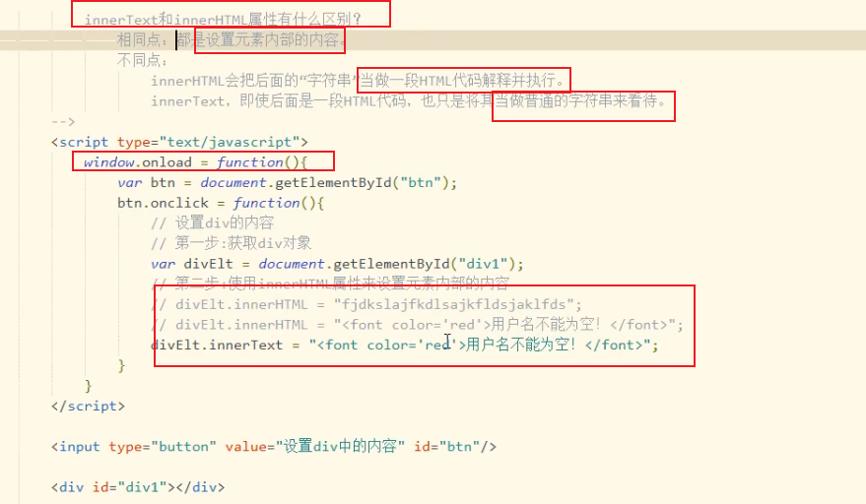Viewport: 866px width, 504px height.
Task: Click the commented innerHTML line with 'fjdkslajfkdlsajkfldsjaklfds'
Action: coord(366,304)
